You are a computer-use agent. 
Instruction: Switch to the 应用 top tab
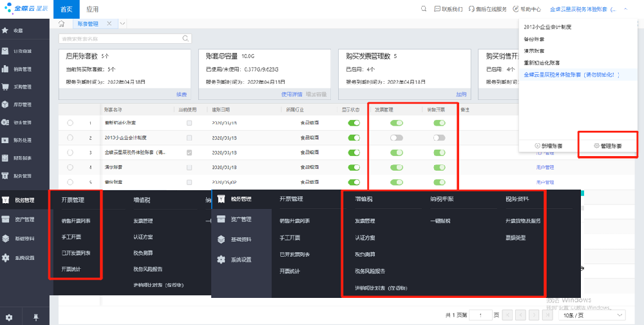tap(92, 9)
